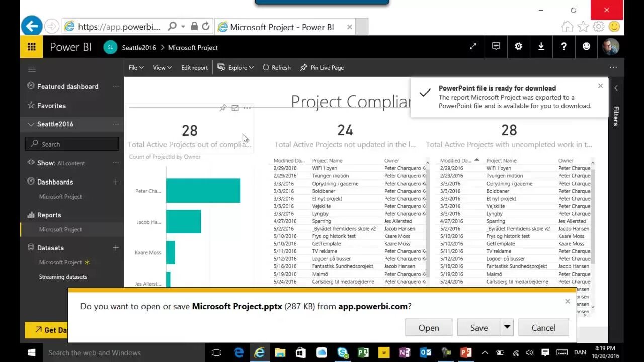Expand the Filters pane chevron

[x=616, y=88]
